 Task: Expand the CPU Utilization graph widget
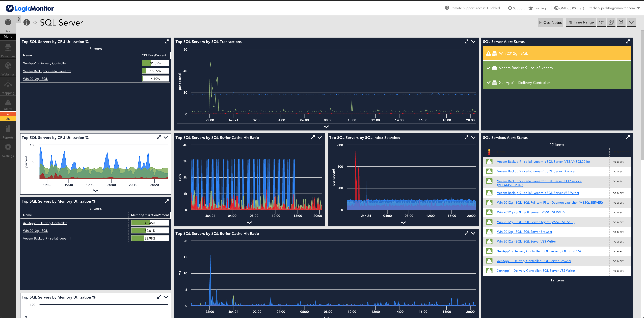(159, 137)
